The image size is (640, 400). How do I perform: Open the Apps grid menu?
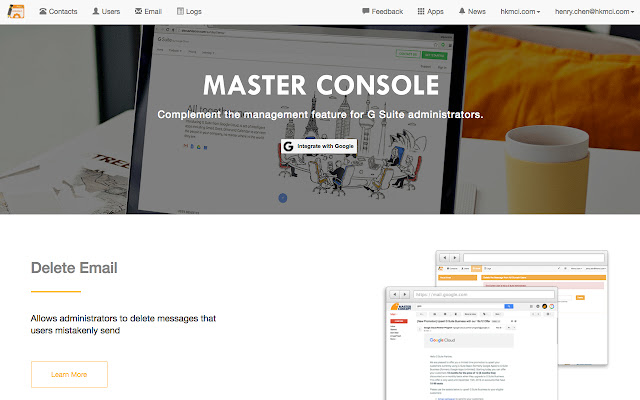click(430, 11)
